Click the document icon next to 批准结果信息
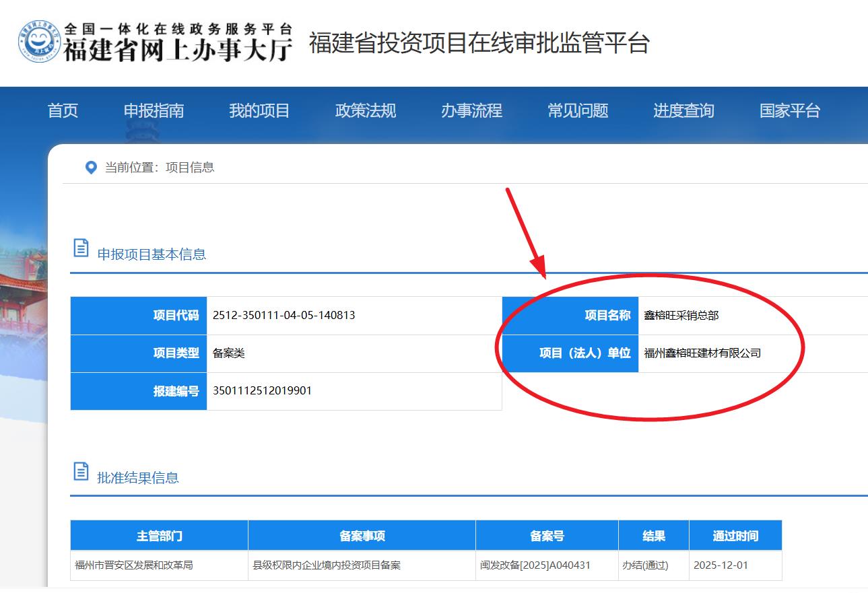 [x=81, y=471]
